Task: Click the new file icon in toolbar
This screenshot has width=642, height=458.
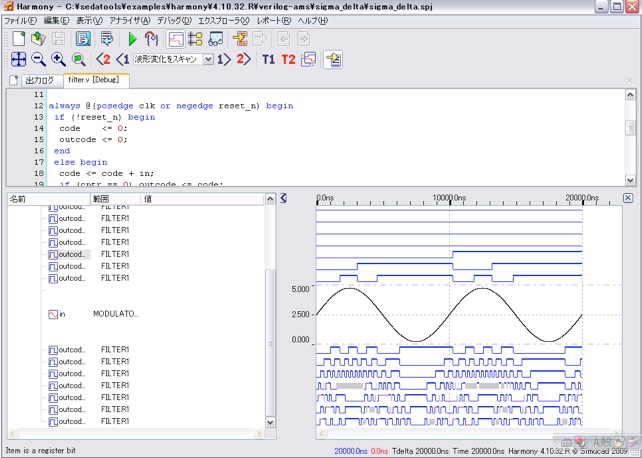Action: 18,39
